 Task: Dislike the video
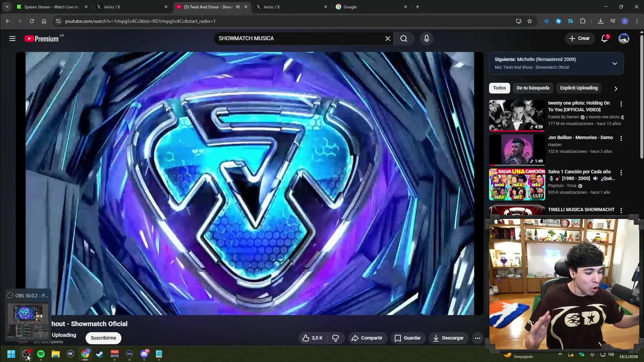336,338
